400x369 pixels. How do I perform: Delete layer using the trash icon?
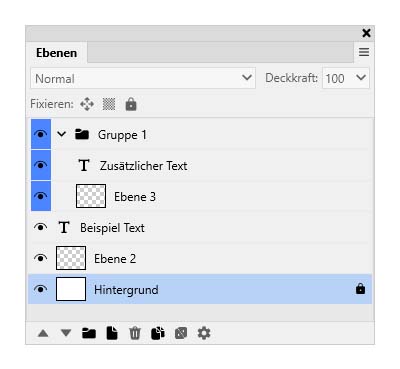point(135,333)
